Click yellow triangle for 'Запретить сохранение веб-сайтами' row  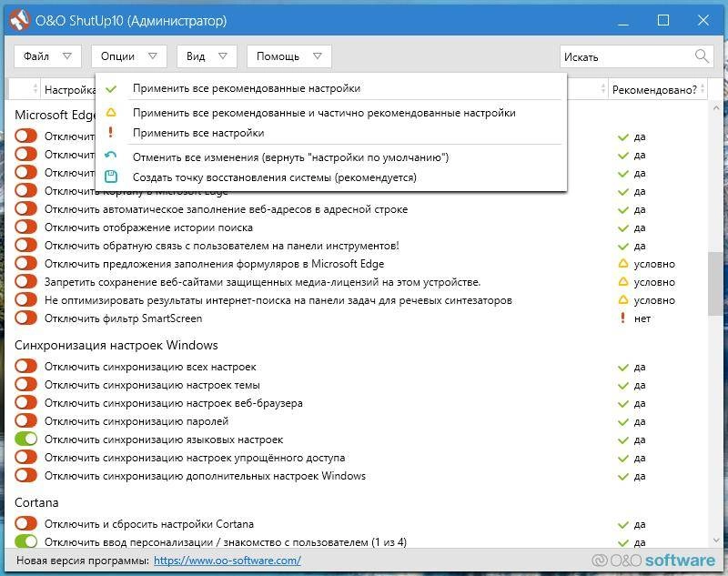point(623,282)
